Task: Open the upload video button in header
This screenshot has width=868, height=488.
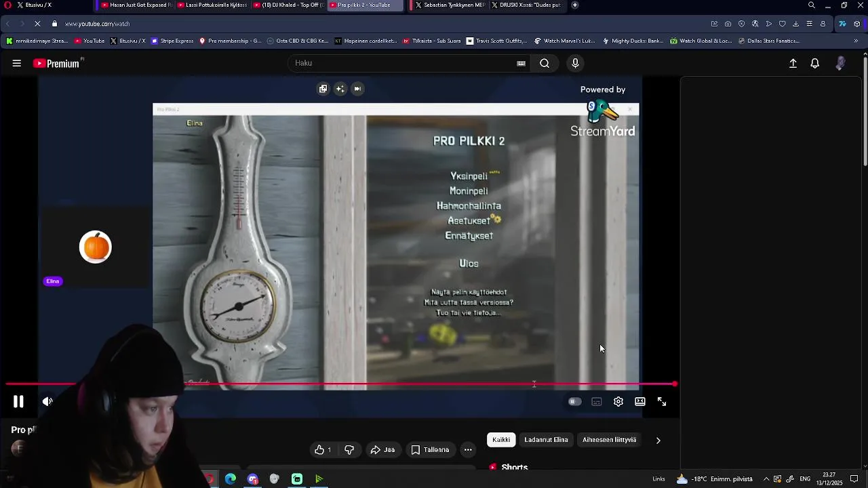Action: tap(793, 63)
